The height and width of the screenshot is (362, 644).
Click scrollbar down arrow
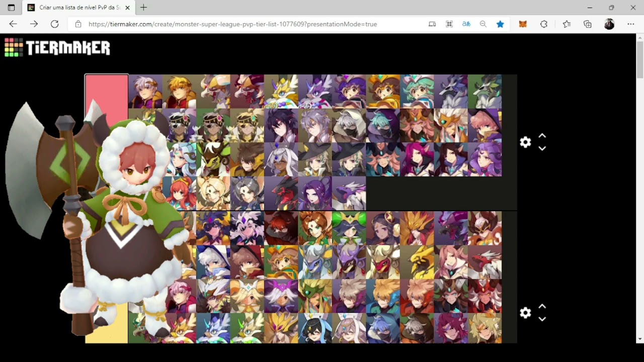point(640,339)
